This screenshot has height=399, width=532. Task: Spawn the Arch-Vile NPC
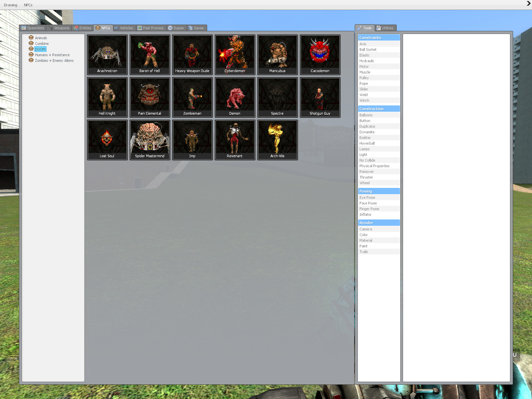(x=277, y=140)
